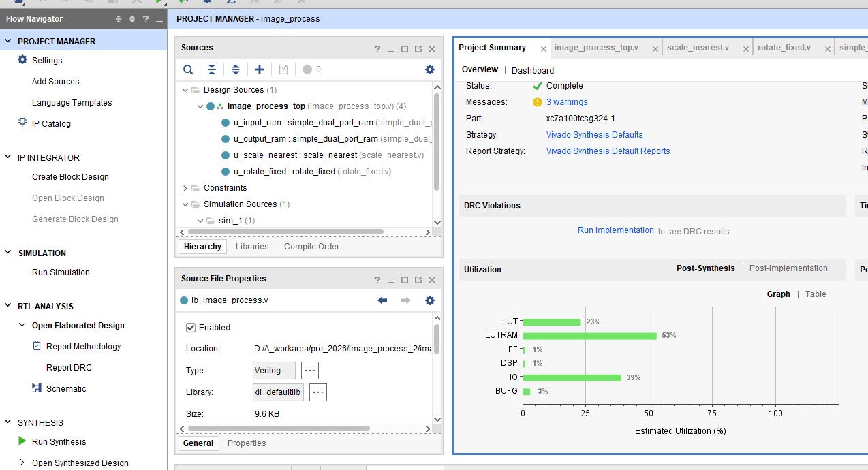This screenshot has height=470, width=868.
Task: Open Sources panel settings gear
Action: [x=429, y=69]
